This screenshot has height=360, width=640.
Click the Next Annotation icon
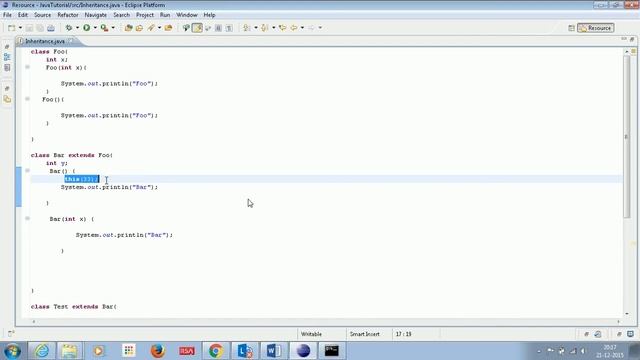[247, 28]
